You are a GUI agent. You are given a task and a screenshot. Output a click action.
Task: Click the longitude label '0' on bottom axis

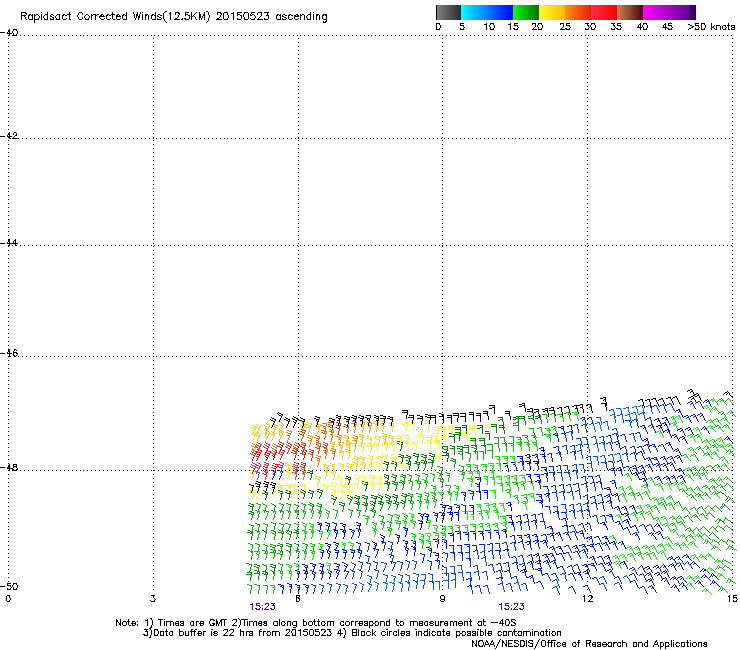click(x=8, y=599)
